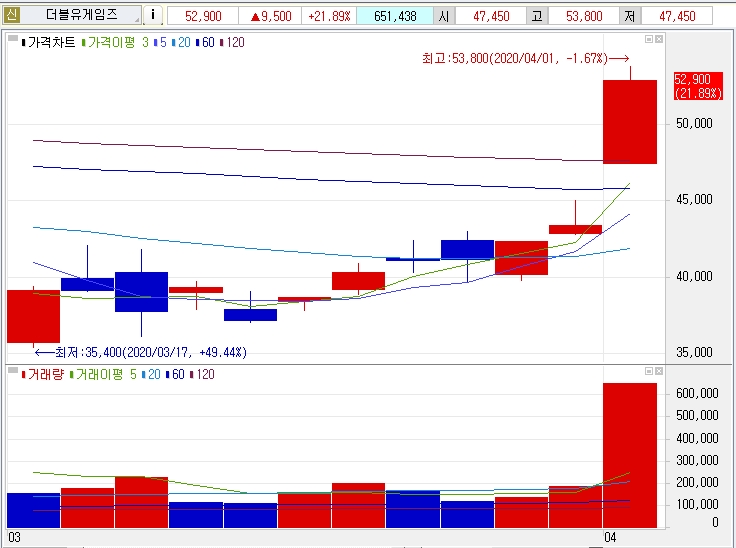736x548 pixels.
Task: Click the tallest red volume bar
Action: click(x=630, y=455)
